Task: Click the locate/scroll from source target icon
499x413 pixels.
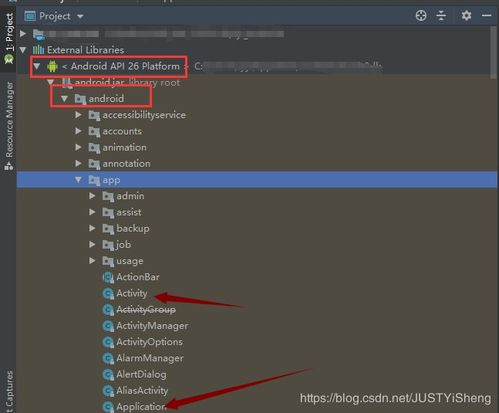Action: (x=421, y=16)
